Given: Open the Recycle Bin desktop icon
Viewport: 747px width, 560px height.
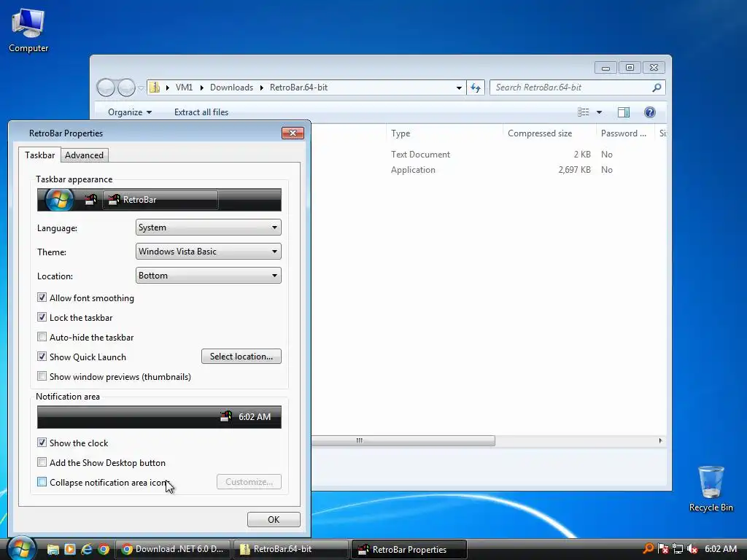Looking at the screenshot, I should point(711,489).
